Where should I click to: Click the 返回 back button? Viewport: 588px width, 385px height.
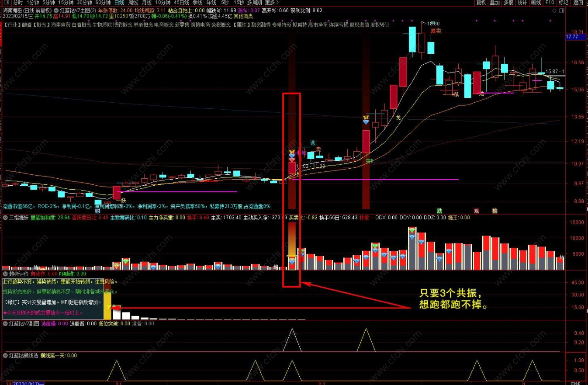coord(578,3)
